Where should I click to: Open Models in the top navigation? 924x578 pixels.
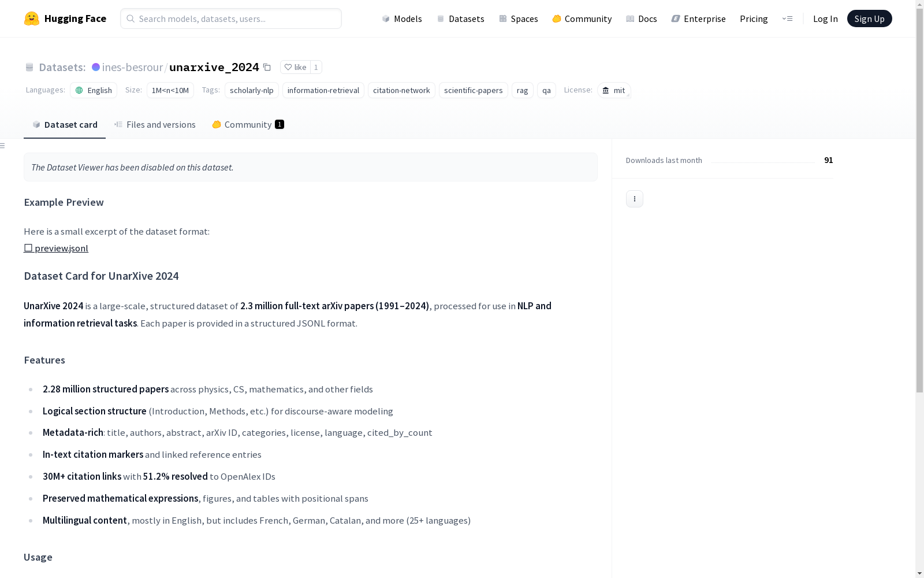(x=402, y=18)
